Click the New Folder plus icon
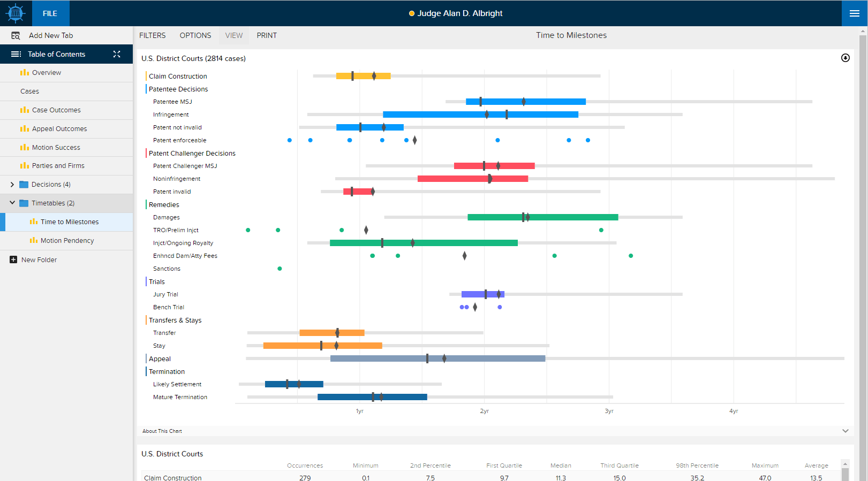Viewport: 868px width, 481px height. pos(13,259)
